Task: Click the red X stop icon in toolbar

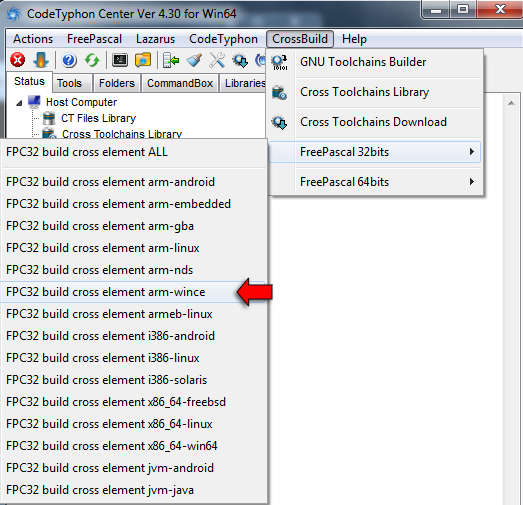Action: click(x=17, y=60)
